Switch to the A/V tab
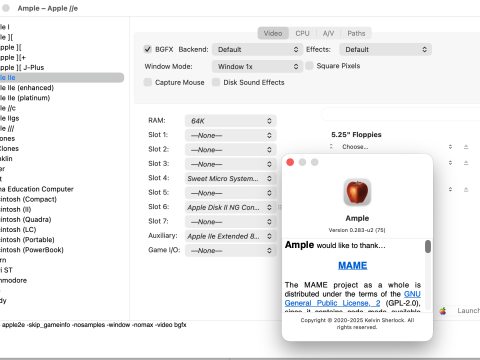The image size is (480, 360). (328, 33)
